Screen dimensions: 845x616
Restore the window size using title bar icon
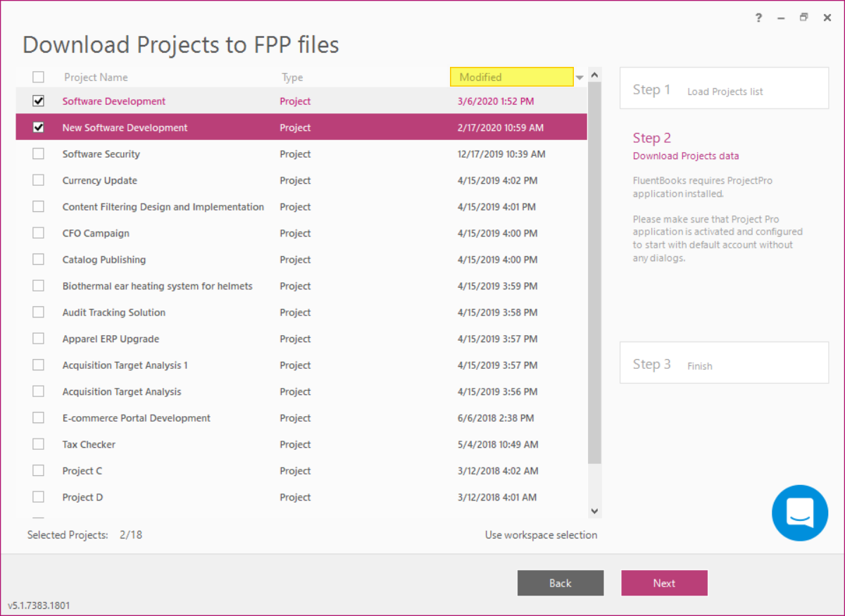(x=803, y=18)
